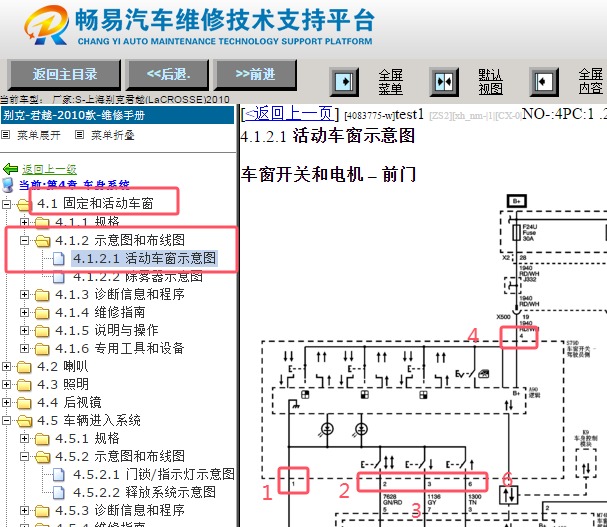607x527 pixels.
Task: Open 4.1.2.1 活动车窗示意图 page
Action: point(144,258)
